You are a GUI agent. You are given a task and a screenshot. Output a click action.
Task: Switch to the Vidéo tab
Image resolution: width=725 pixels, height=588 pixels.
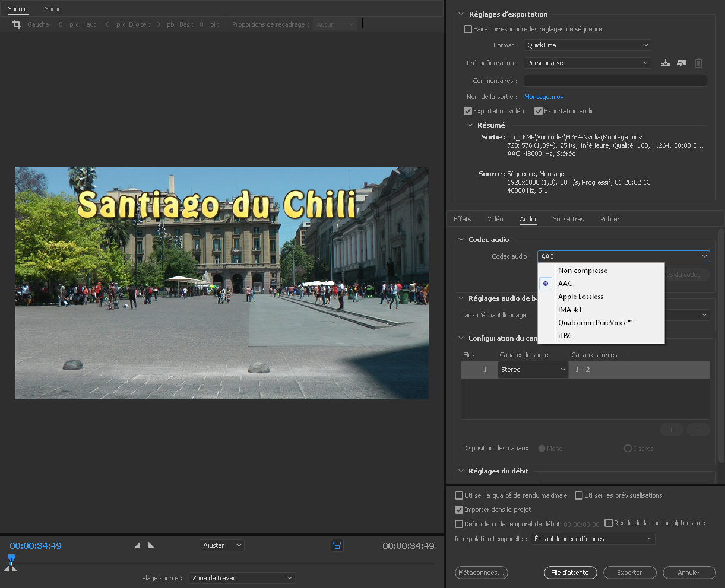(495, 219)
